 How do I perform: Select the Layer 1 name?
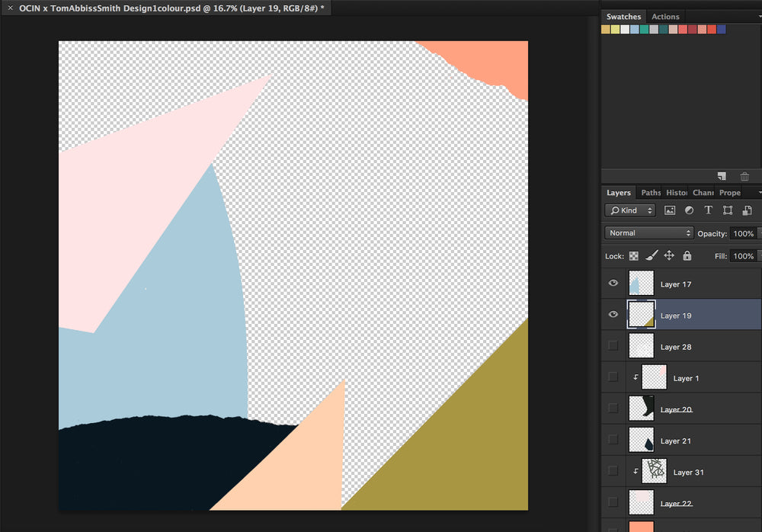tap(686, 378)
